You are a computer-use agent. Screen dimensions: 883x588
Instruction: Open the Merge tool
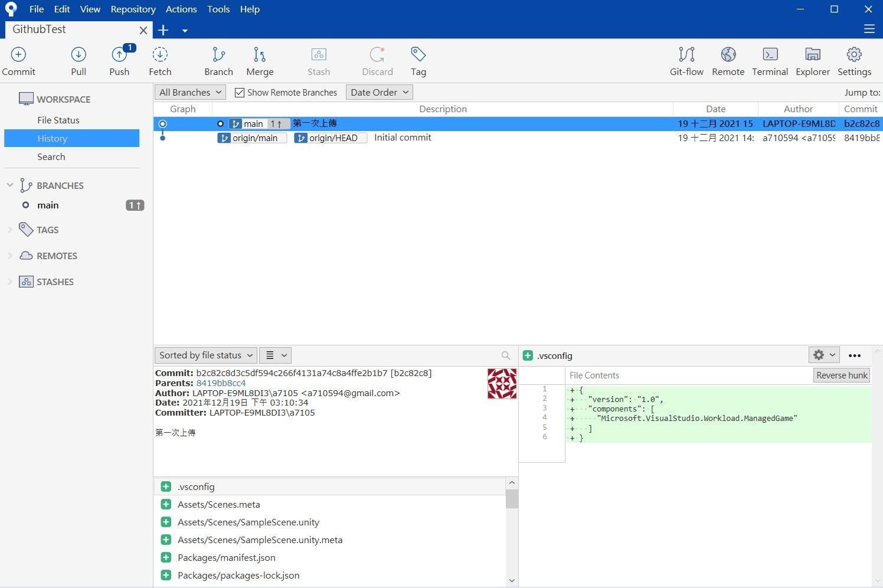click(x=260, y=61)
